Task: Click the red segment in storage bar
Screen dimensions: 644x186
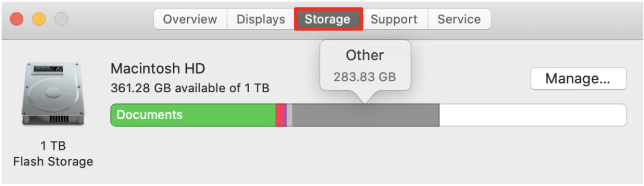Action: (280, 115)
